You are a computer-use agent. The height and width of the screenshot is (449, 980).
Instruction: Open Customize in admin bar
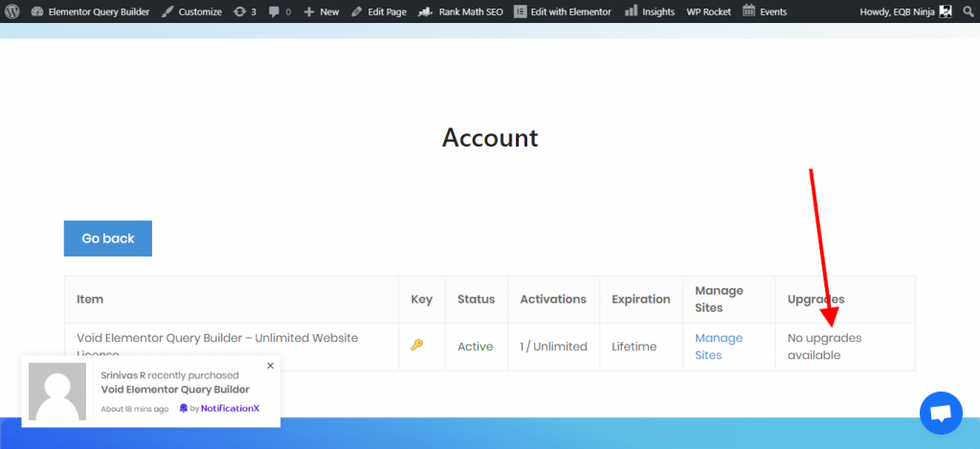pyautogui.click(x=191, y=11)
